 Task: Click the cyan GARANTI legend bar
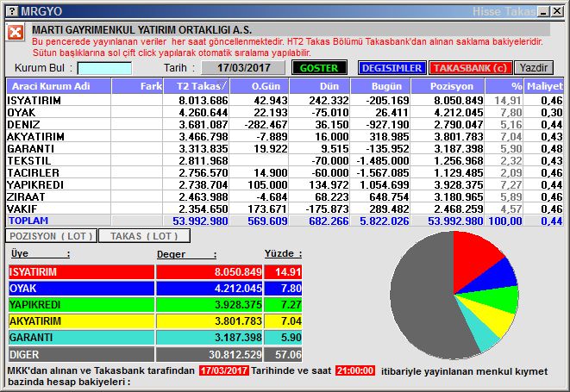coord(81,337)
